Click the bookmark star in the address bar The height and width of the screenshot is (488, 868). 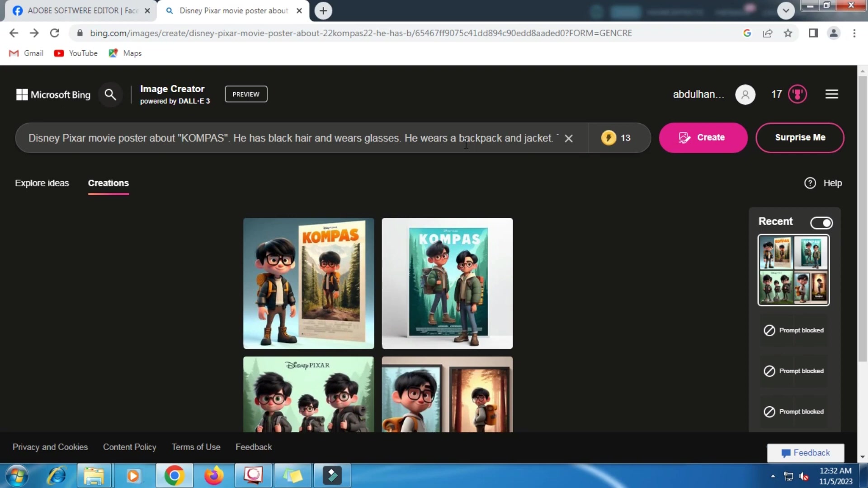(788, 33)
